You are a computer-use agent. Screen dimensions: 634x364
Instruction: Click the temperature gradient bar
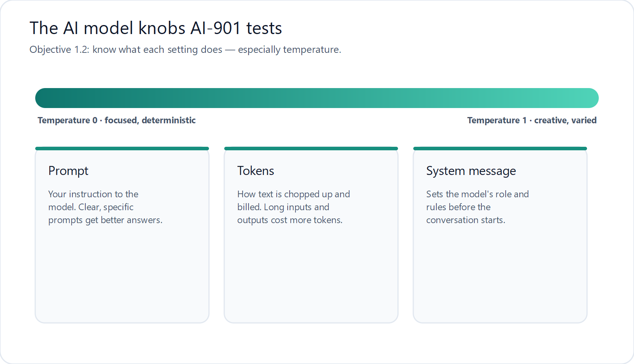(317, 98)
